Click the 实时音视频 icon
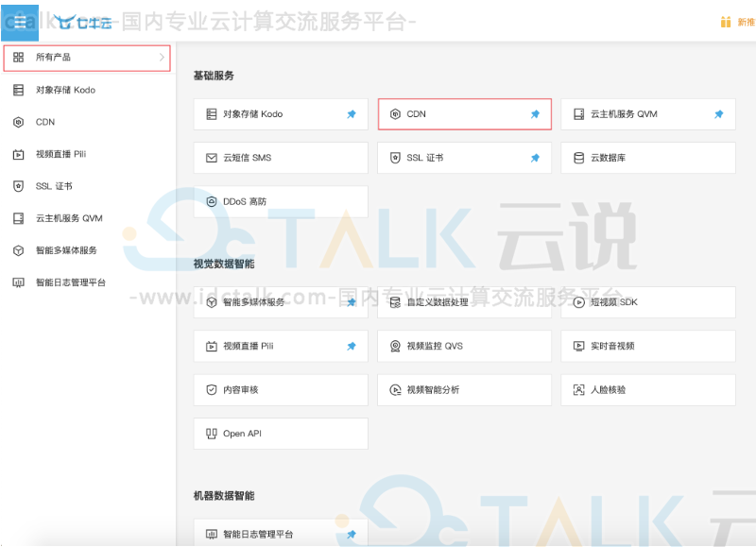Screen dimensions: 756x547 tap(578, 346)
